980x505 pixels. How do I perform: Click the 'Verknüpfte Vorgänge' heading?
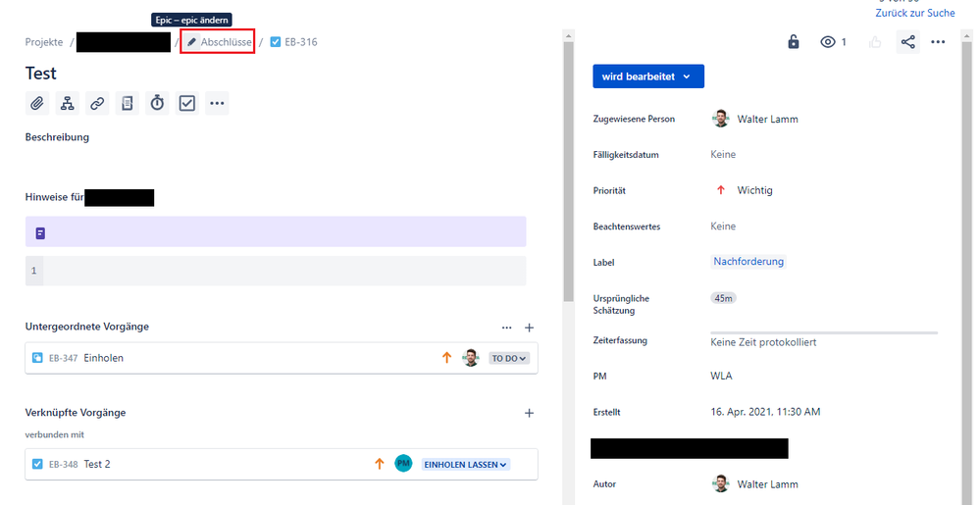(x=75, y=413)
